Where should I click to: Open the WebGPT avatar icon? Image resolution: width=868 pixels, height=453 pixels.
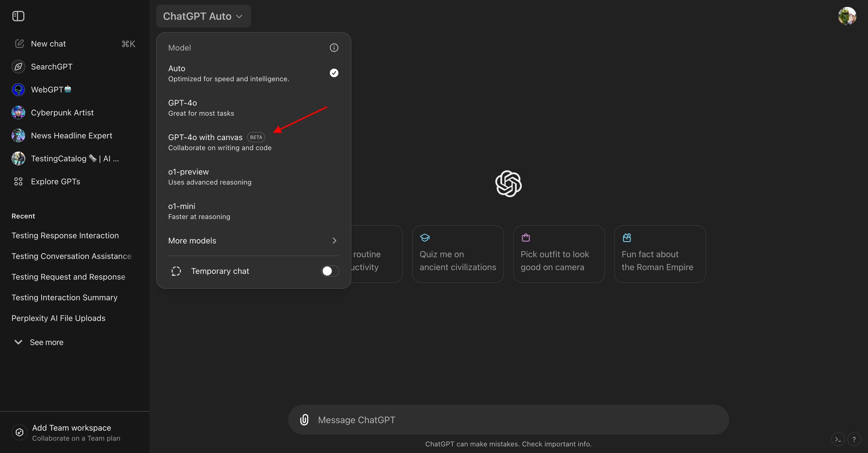pyautogui.click(x=18, y=89)
